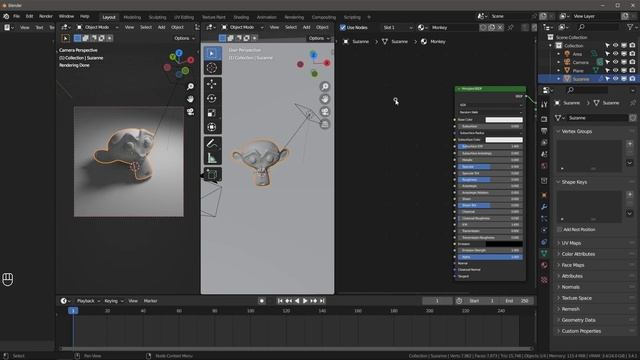This screenshot has width=640, height=360.
Task: Open the File menu
Action: 16,16
